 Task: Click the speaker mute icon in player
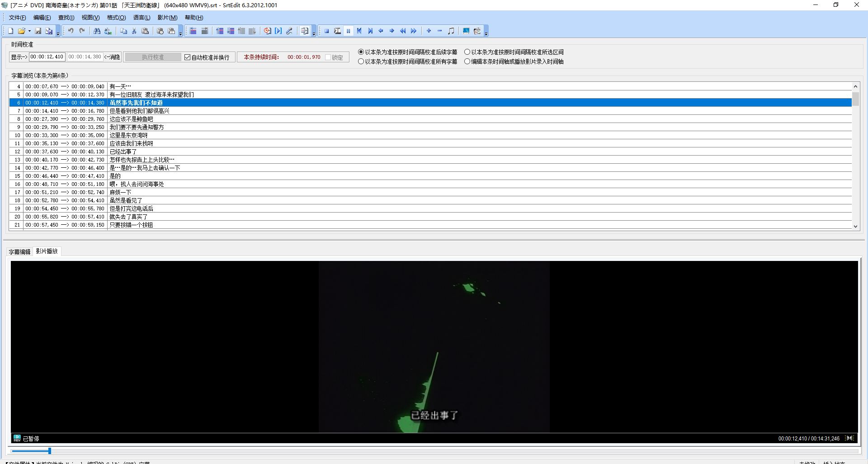tap(850, 438)
